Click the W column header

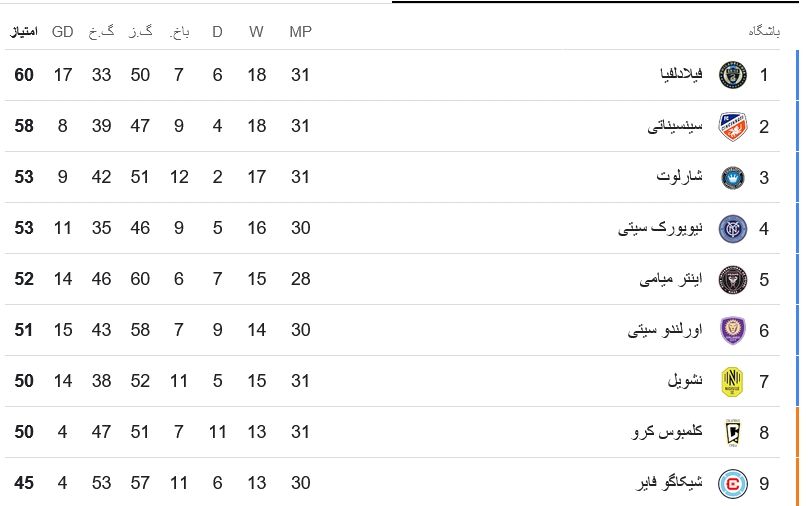coord(256,32)
